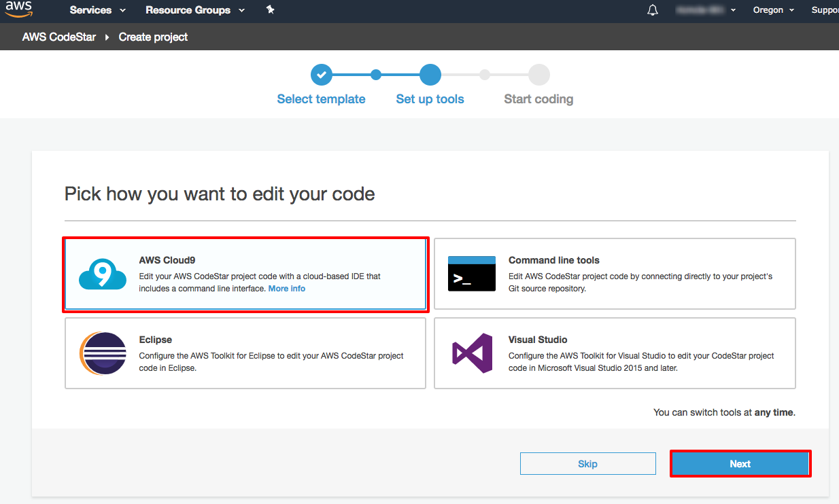Image resolution: width=839 pixels, height=504 pixels.
Task: Open the Support menu
Action: click(x=825, y=10)
